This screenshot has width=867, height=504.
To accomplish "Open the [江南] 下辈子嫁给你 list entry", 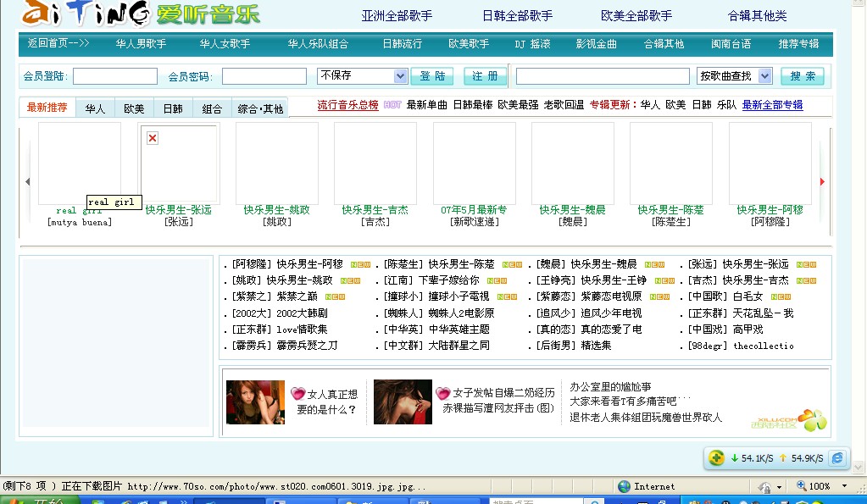I will (431, 280).
